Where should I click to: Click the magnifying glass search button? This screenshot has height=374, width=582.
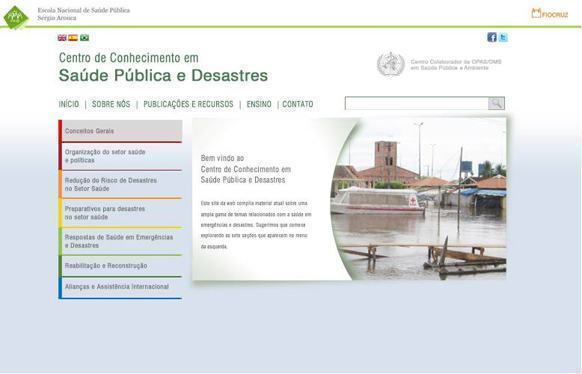pos(496,103)
